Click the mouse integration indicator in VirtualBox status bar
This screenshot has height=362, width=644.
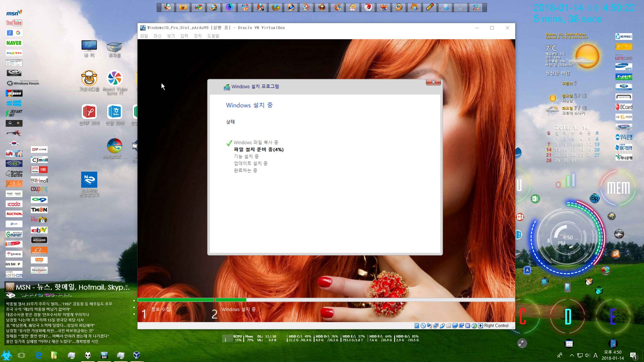pyautogui.click(x=474, y=325)
